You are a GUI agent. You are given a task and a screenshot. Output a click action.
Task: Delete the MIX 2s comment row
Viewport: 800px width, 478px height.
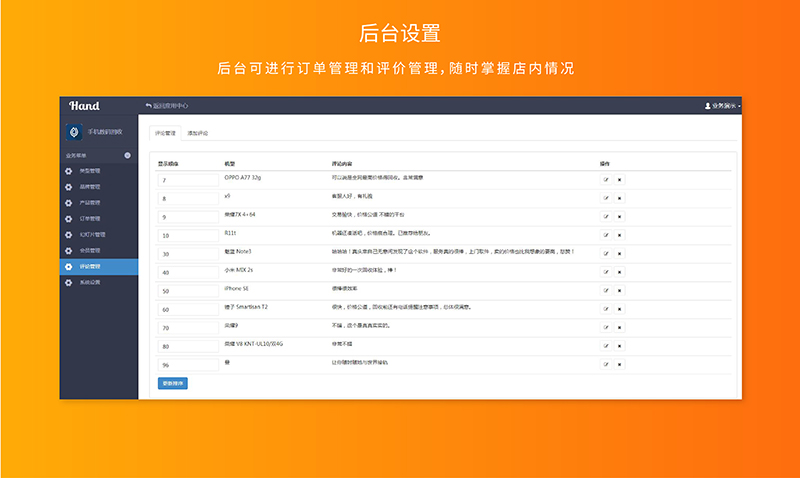coord(619,272)
